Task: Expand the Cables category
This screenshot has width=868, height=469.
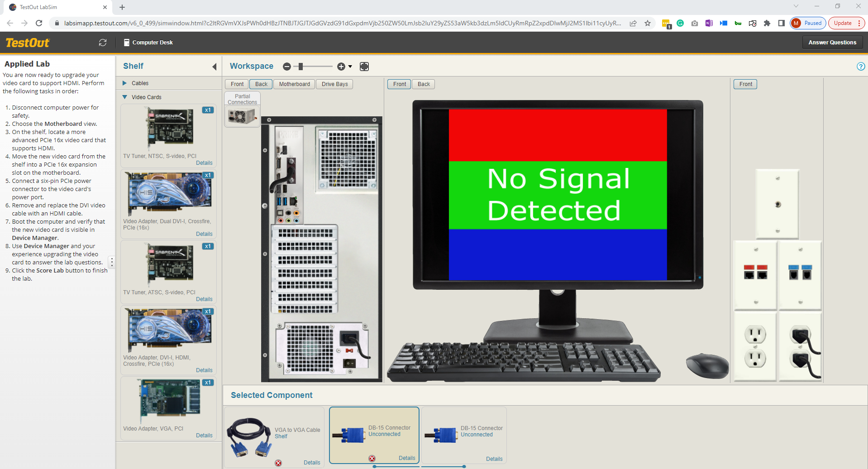Action: (x=124, y=83)
